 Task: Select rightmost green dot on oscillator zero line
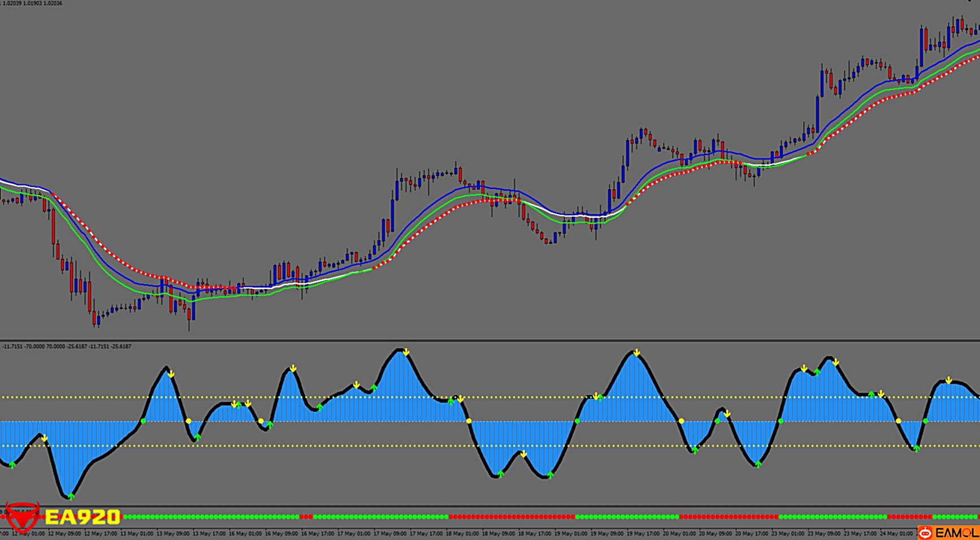click(925, 421)
